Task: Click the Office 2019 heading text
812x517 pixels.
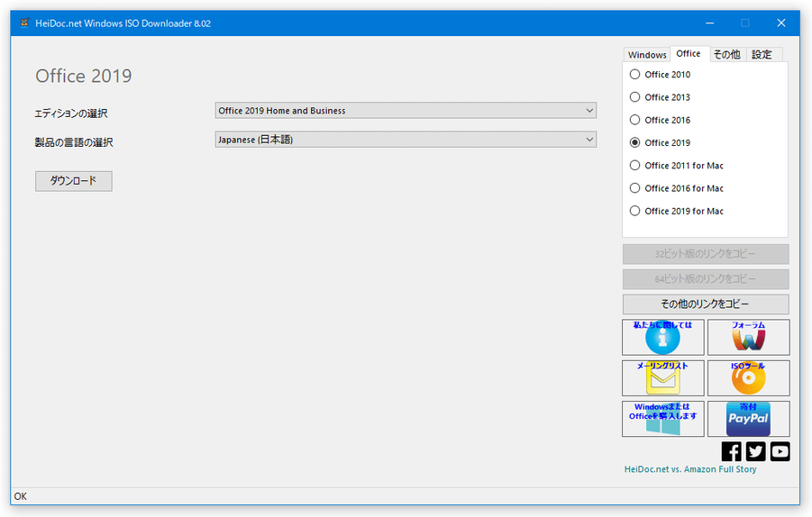Action: (x=84, y=76)
